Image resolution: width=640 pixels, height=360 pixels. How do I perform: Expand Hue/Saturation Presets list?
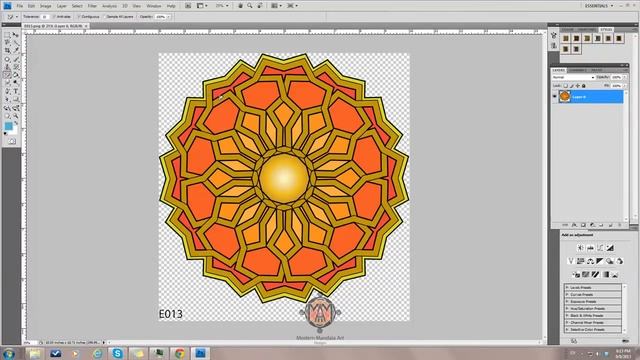pyautogui.click(x=567, y=308)
